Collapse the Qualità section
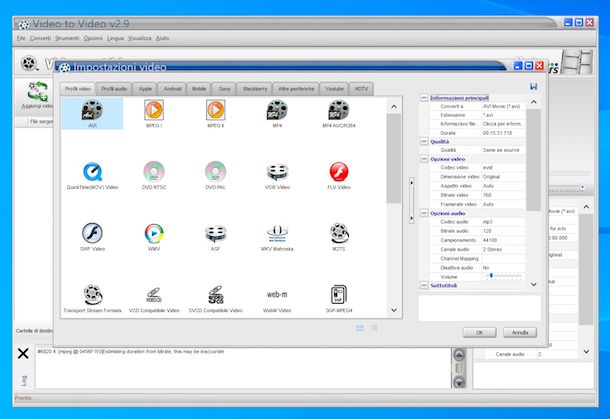This screenshot has height=419, width=610. (424, 142)
